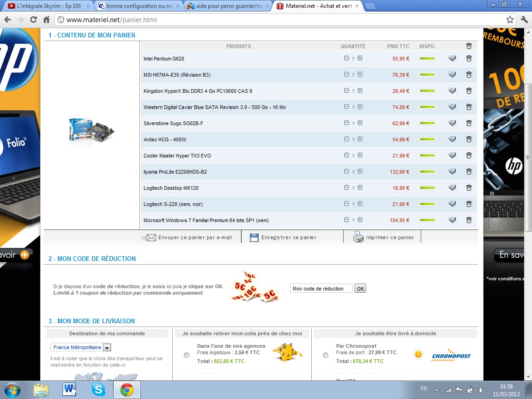This screenshot has height=399, width=532.
Task: Click the Mon code de réduction field
Action: (321, 289)
